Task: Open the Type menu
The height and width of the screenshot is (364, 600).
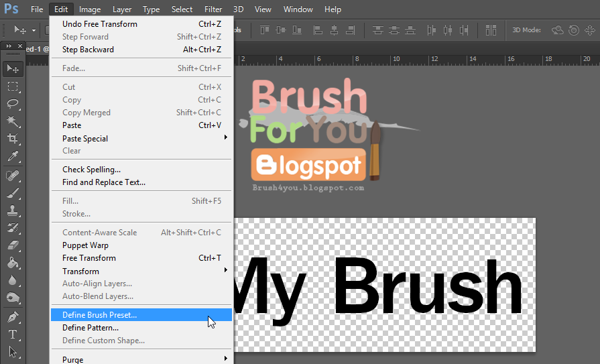Action: 151,9
